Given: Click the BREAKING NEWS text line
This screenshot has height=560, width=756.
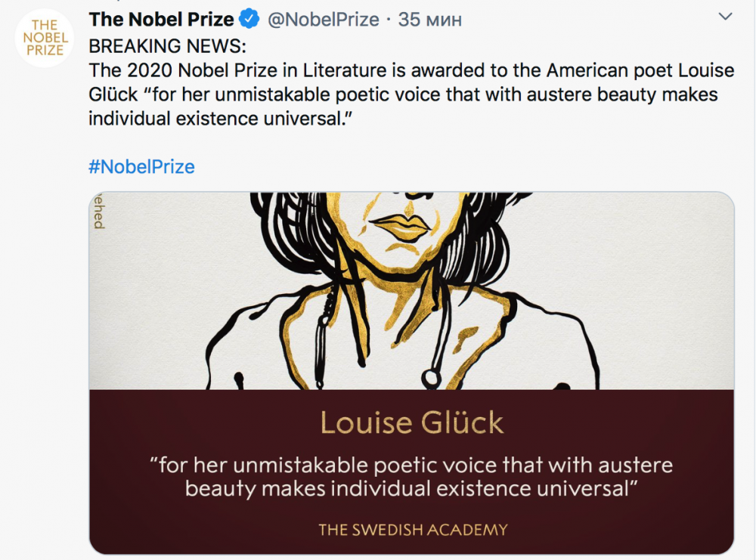Looking at the screenshot, I should point(168,45).
